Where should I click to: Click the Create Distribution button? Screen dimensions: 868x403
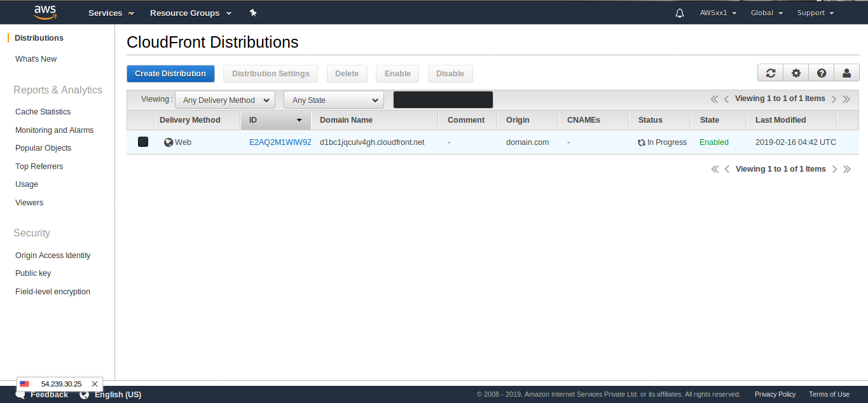click(x=170, y=74)
